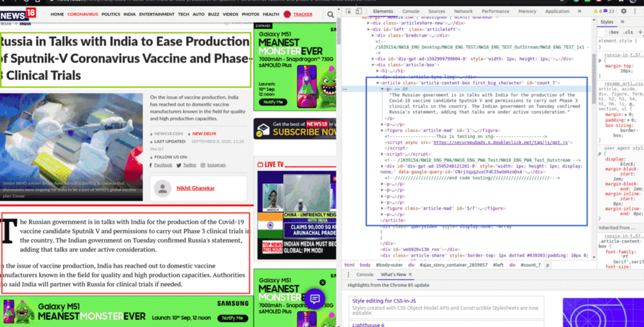This screenshot has width=644, height=327.
Task: Click the Facebook icon under Follow Us On
Action: tap(151, 165)
